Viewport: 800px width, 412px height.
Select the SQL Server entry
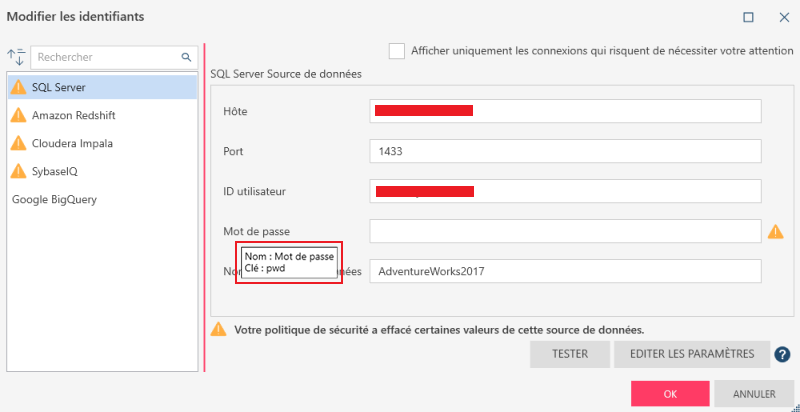point(58,88)
